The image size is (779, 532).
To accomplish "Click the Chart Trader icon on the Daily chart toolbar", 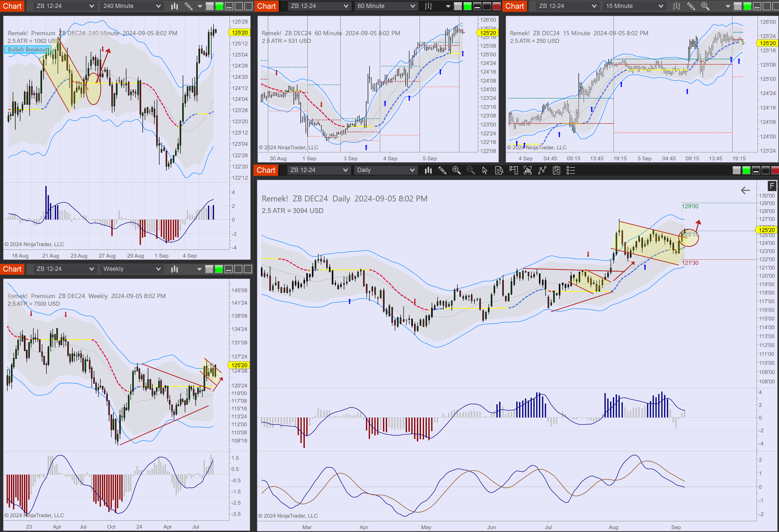I will click(514, 170).
